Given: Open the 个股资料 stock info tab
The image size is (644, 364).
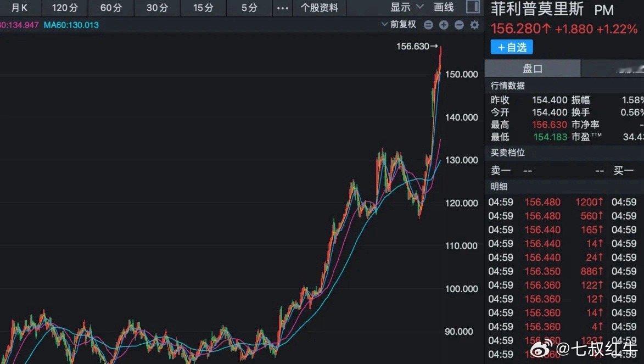Looking at the screenshot, I should coord(320,8).
